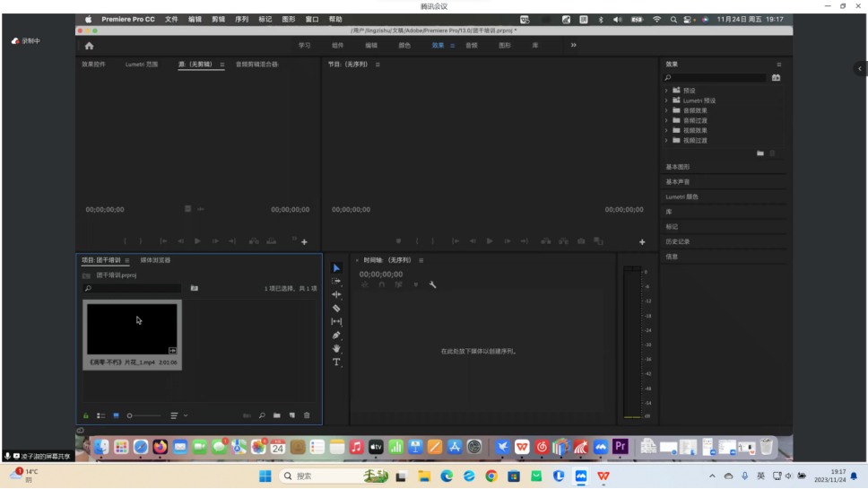Switch project panel to list view
The height and width of the screenshot is (489, 868).
click(100, 415)
